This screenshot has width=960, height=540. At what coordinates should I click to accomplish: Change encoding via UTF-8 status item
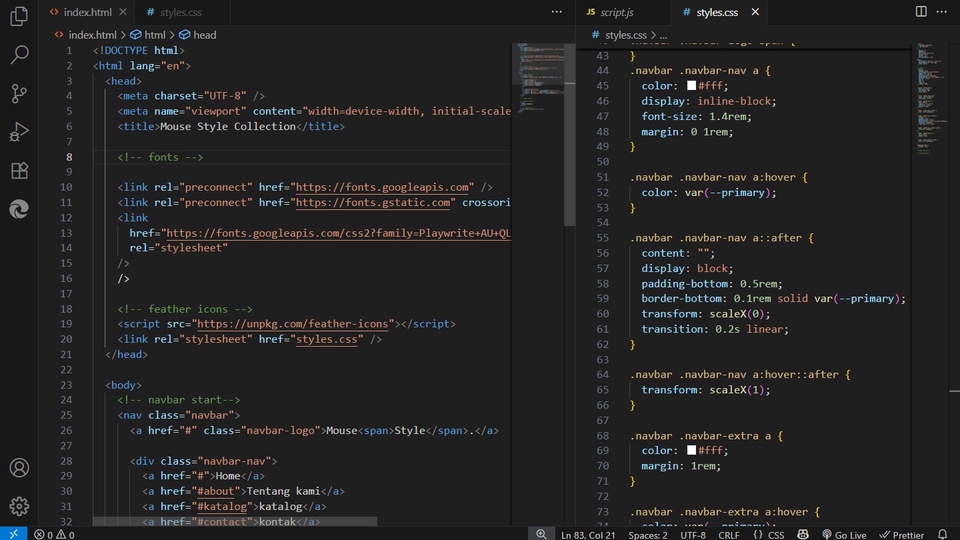(692, 534)
